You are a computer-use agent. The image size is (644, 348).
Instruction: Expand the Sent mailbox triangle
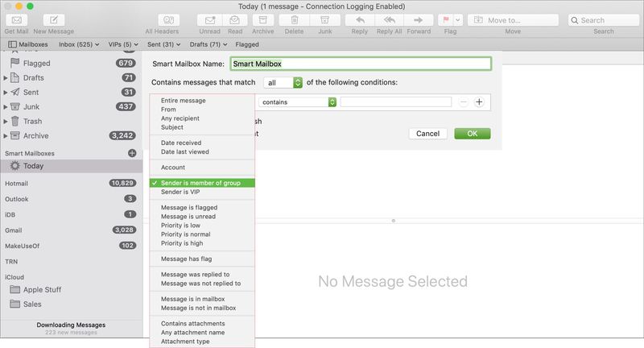[x=6, y=93]
